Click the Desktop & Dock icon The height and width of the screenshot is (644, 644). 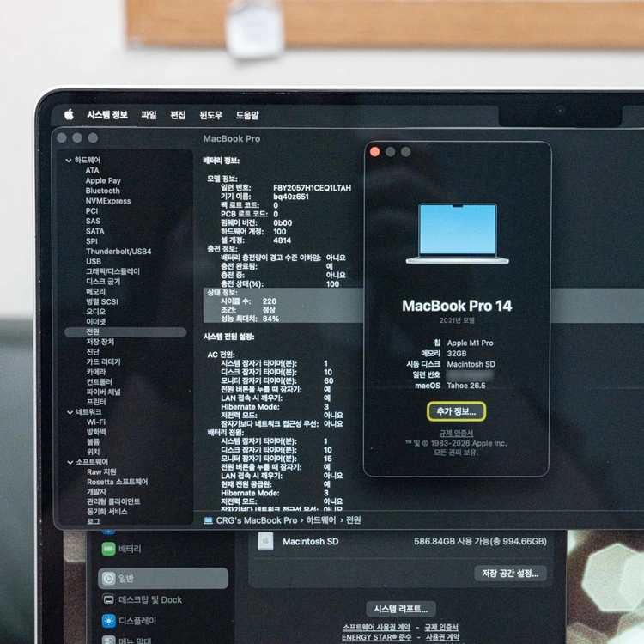[x=108, y=599]
